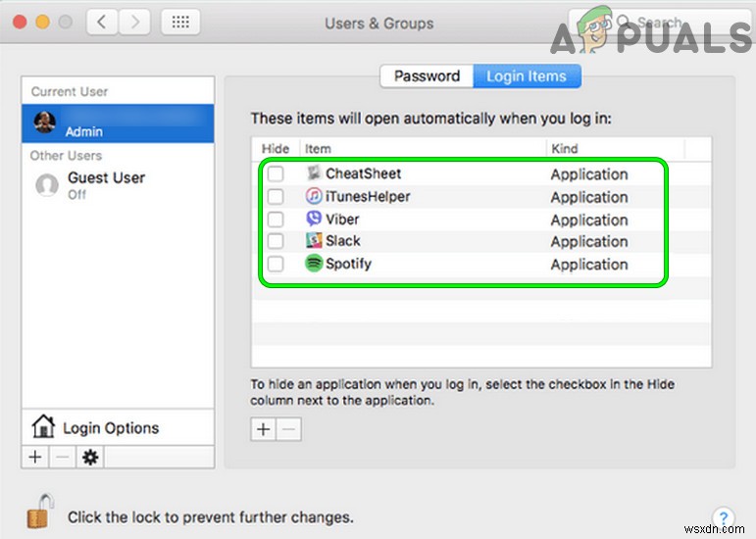Image resolution: width=756 pixels, height=539 pixels.
Task: Toggle Hide checkbox for Spotify
Action: tap(276, 264)
